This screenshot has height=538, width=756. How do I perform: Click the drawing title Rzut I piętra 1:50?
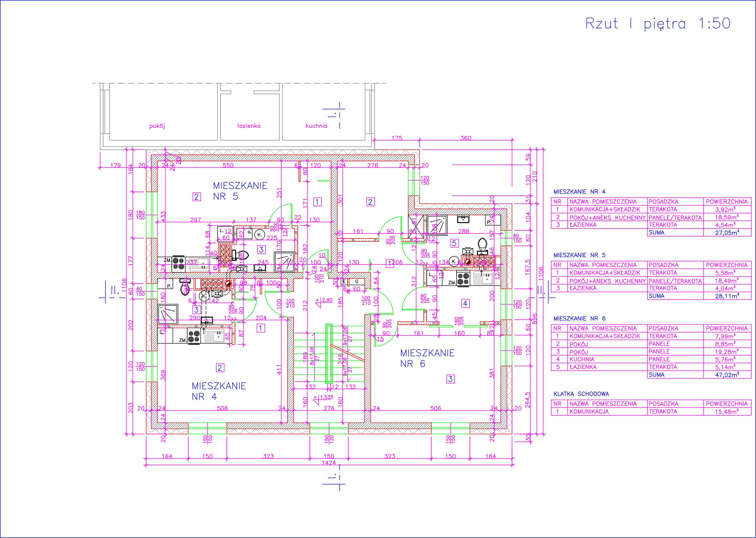point(658,24)
